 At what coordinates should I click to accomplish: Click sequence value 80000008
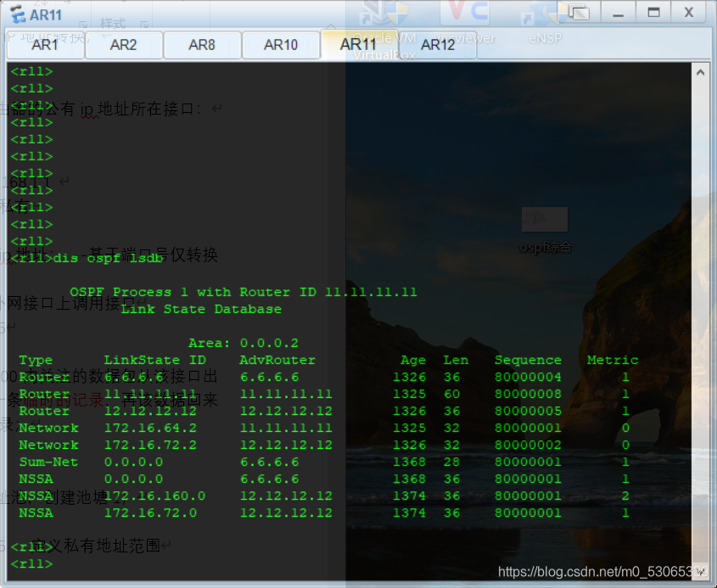[x=528, y=395]
